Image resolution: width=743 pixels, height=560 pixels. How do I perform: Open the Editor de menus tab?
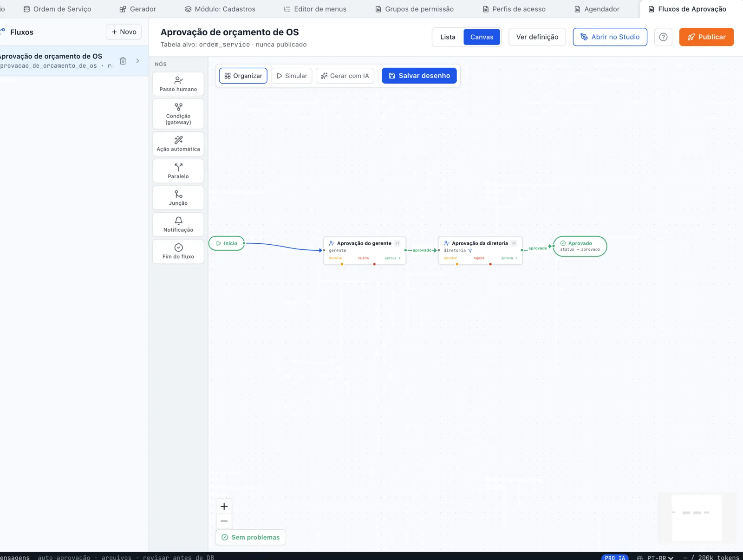pos(315,9)
